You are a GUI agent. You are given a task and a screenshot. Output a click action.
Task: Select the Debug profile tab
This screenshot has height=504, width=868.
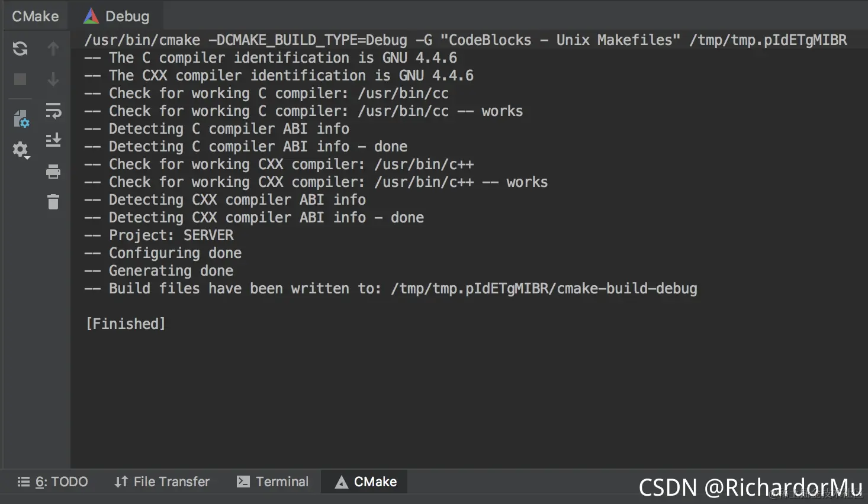pyautogui.click(x=116, y=16)
